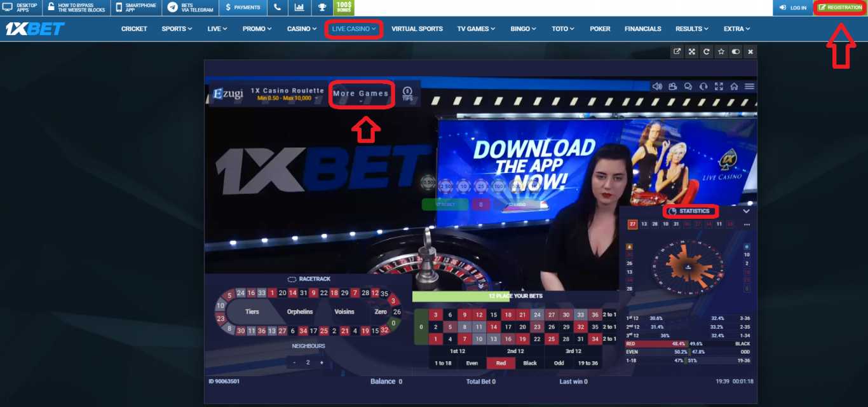Click the trophy icon
868x407 pixels.
coord(322,8)
